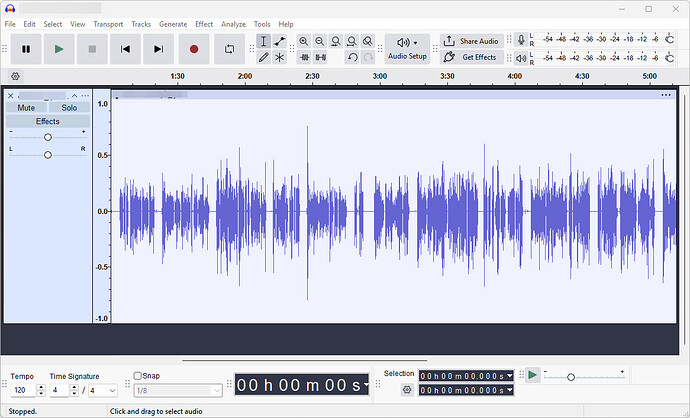Click the playback meter speaker icon
Screen dimensions: 690x418
coord(521,58)
